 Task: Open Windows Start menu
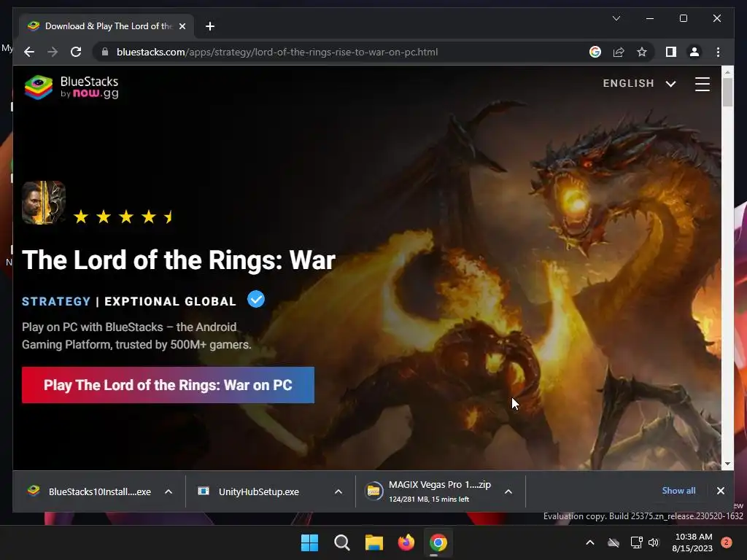[309, 542]
